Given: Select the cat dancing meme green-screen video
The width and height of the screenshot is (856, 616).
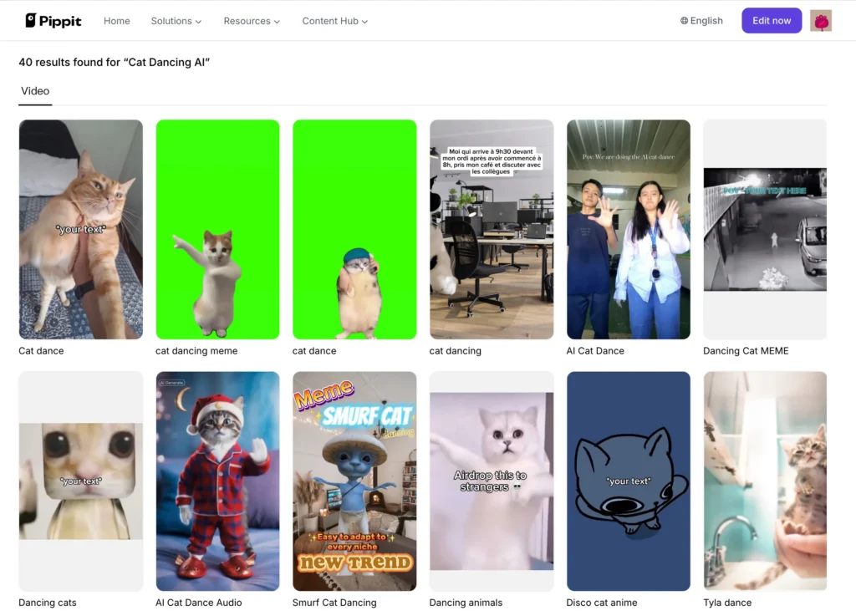Looking at the screenshot, I should 217,229.
